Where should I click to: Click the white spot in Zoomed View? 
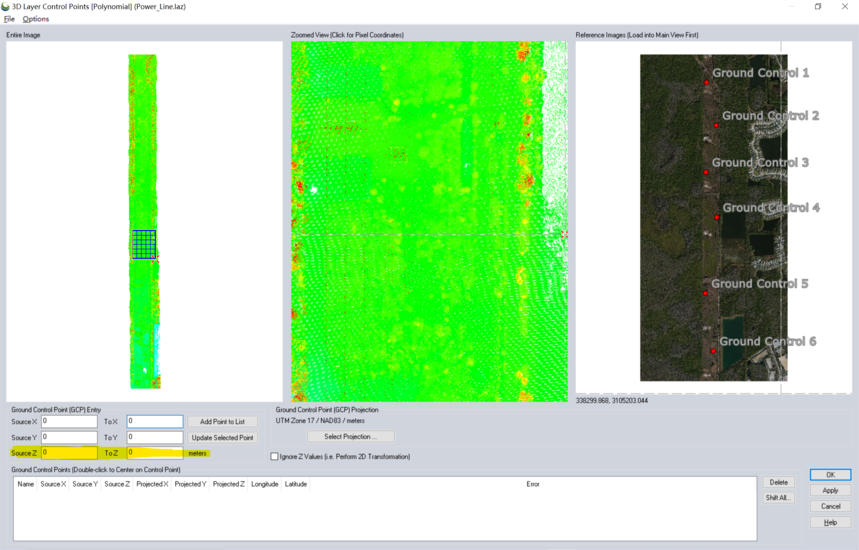coord(314,190)
